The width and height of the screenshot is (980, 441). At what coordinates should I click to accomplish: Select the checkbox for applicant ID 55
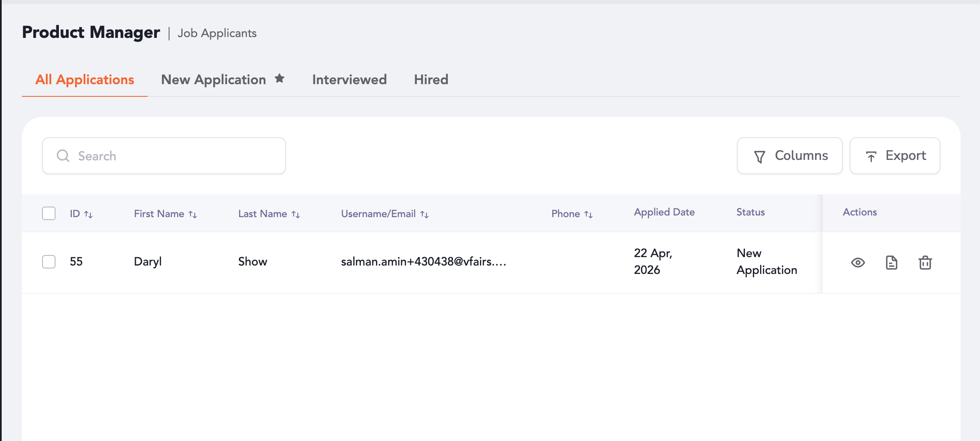(49, 261)
